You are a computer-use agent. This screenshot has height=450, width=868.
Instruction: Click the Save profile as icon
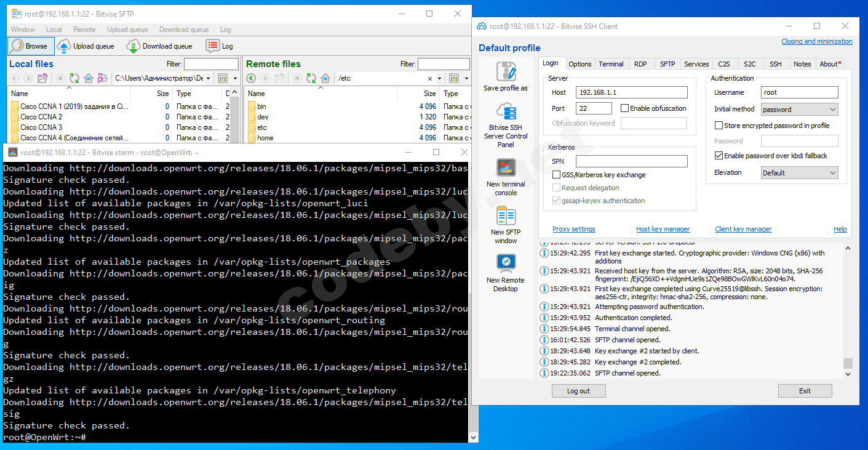(506, 73)
